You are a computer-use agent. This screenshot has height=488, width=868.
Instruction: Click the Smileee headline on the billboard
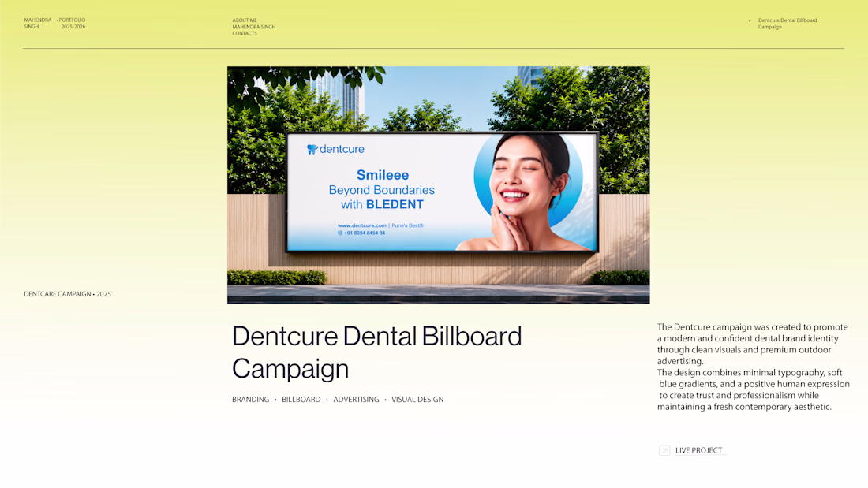click(383, 175)
